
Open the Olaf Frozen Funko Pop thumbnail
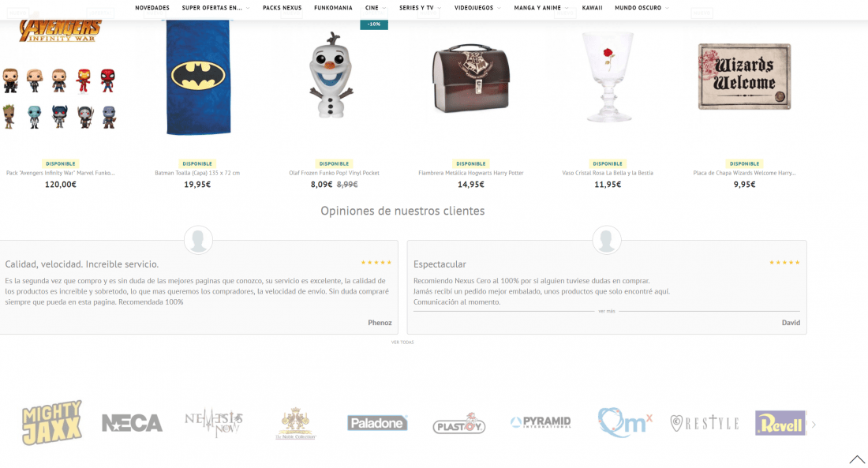pos(331,75)
